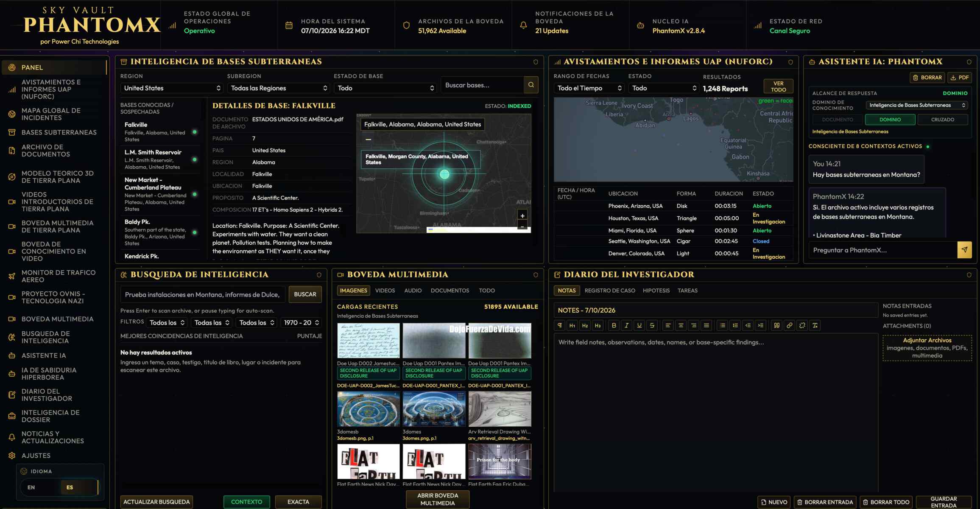Open the Estado de Base dropdown
Viewport: 980px width, 509px height.
385,88
